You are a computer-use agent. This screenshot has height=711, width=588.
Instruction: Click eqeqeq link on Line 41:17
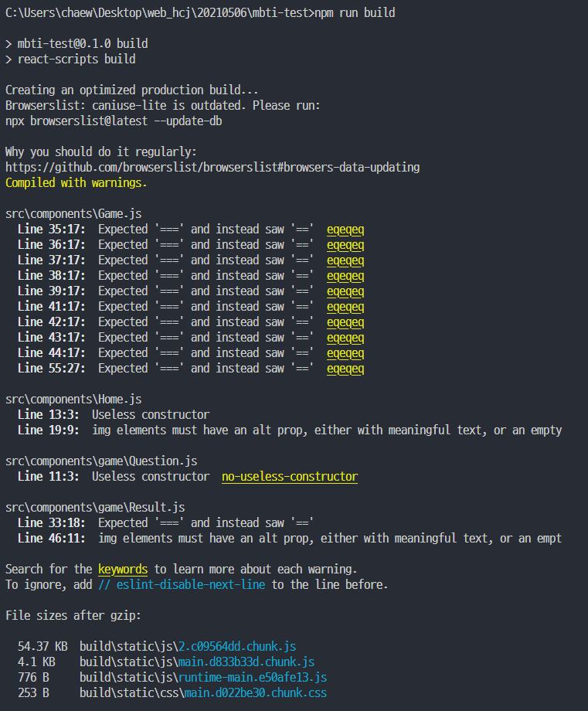[345, 307]
